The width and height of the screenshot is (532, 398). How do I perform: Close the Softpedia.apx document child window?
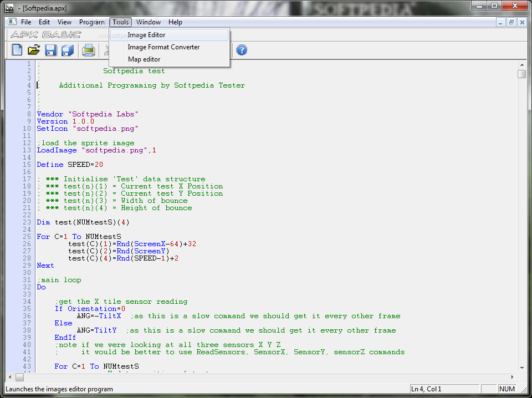click(522, 22)
